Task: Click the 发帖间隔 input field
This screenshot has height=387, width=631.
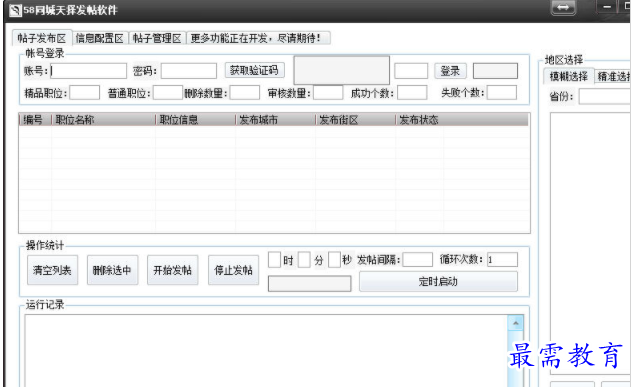Action: pos(418,259)
